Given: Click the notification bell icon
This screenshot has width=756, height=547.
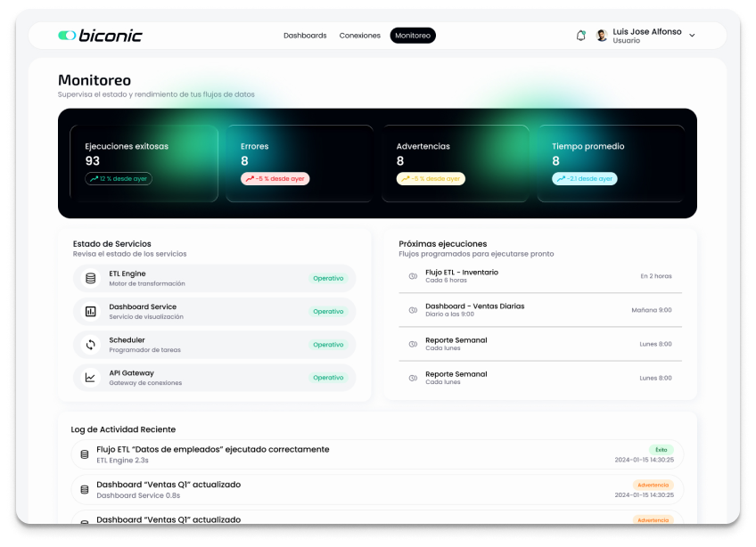Looking at the screenshot, I should coord(581,36).
